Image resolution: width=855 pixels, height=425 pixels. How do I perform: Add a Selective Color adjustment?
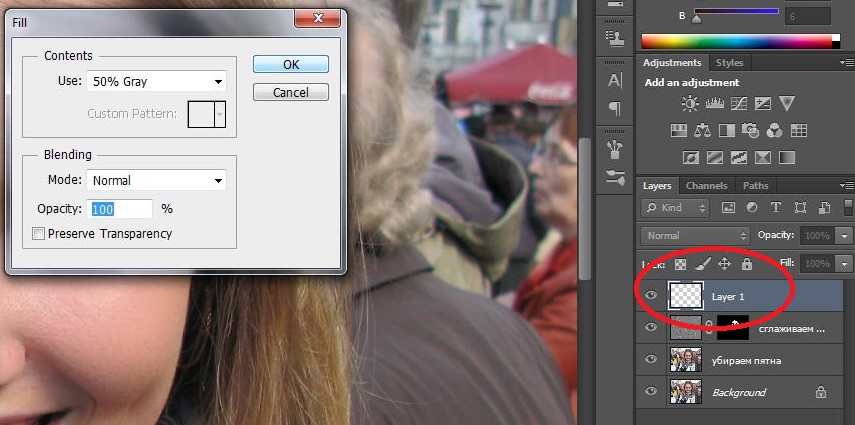tap(763, 158)
